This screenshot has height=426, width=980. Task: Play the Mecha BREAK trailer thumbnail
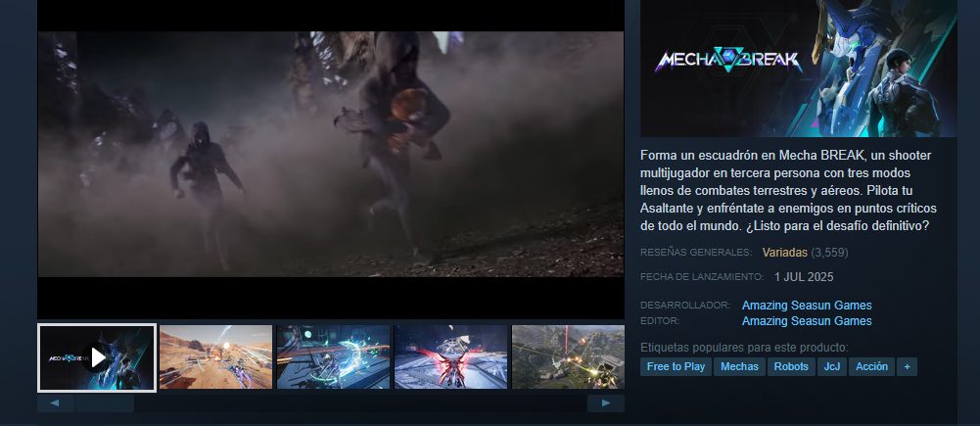(97, 357)
